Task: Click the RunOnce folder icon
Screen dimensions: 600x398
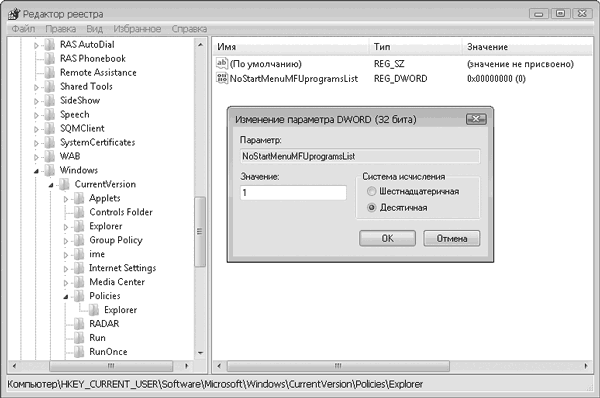Action: point(79,351)
